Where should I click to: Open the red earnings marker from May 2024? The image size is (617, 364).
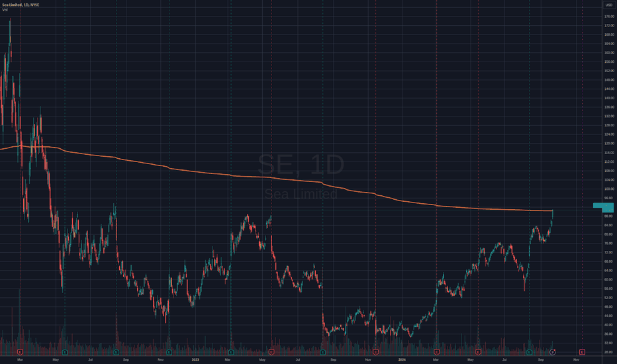[478, 352]
